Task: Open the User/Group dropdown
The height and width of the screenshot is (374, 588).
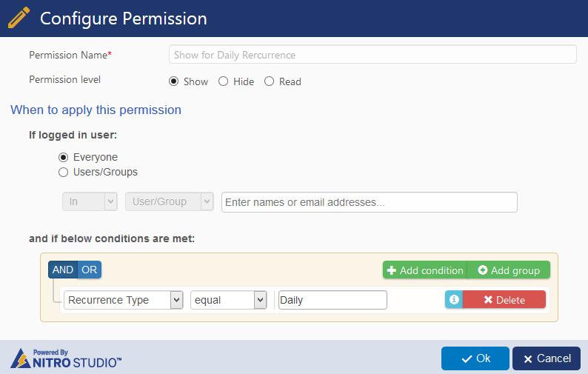Action: (x=170, y=201)
